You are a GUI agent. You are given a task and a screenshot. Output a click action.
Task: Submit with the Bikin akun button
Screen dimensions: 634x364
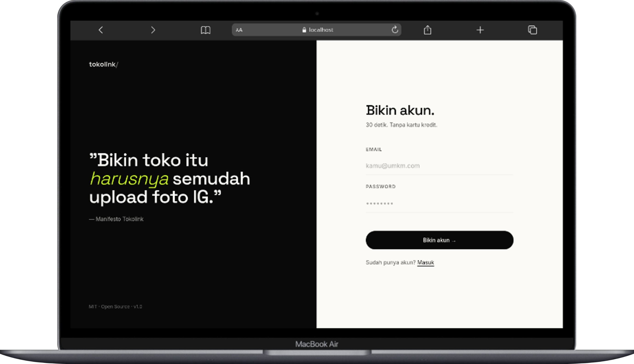point(440,240)
